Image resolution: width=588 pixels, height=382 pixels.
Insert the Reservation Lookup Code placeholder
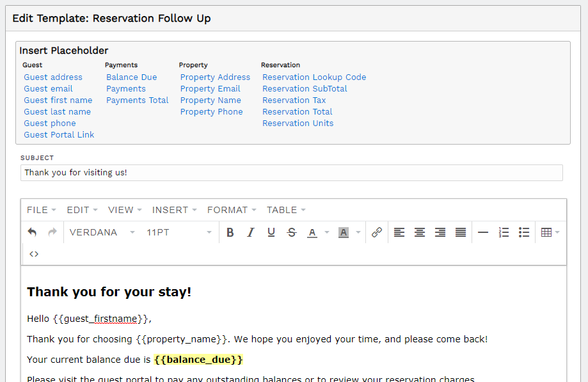(x=314, y=77)
